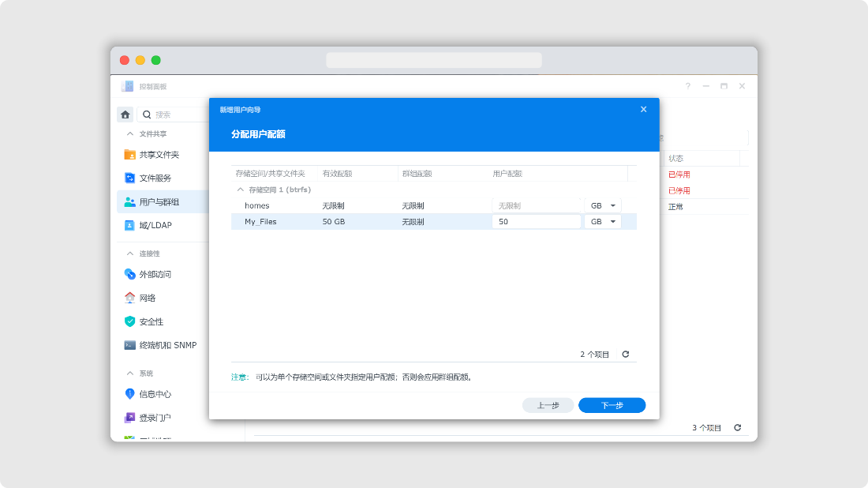Click the 下一步 next button

coord(612,405)
